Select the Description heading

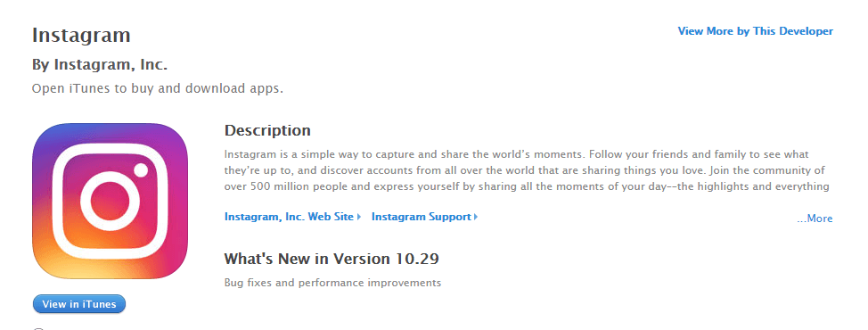[x=267, y=131]
